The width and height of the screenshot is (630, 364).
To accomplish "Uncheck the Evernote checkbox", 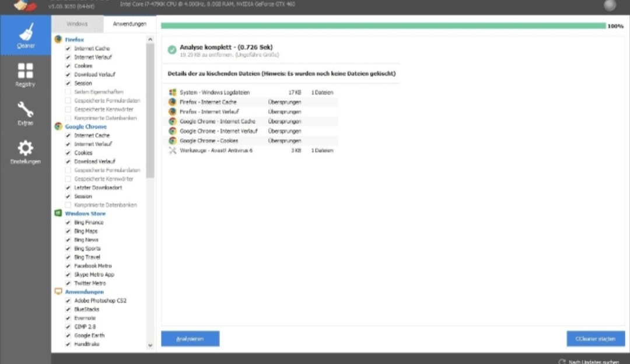I will coord(68,318).
